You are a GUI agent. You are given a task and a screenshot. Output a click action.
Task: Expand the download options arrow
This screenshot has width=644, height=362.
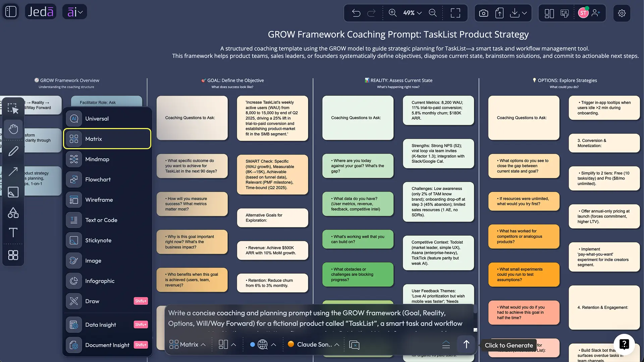[525, 13]
